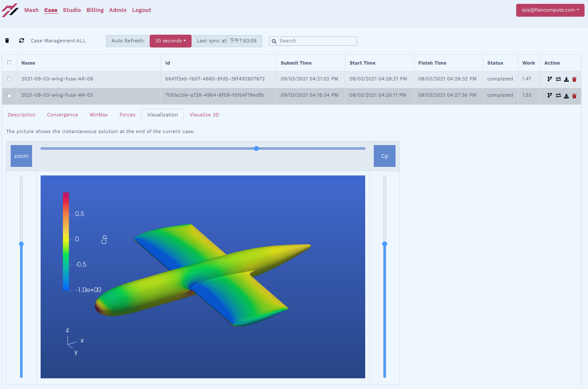Viewport: 588px width, 389px height.
Task: Click the retweet-arrows icon for case AR-08
Action: tap(558, 79)
